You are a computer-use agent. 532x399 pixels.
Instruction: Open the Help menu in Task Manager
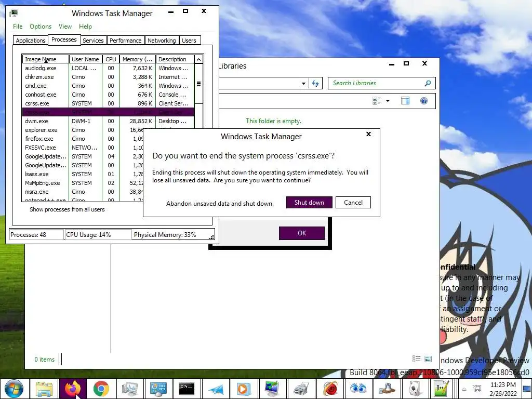click(x=85, y=26)
